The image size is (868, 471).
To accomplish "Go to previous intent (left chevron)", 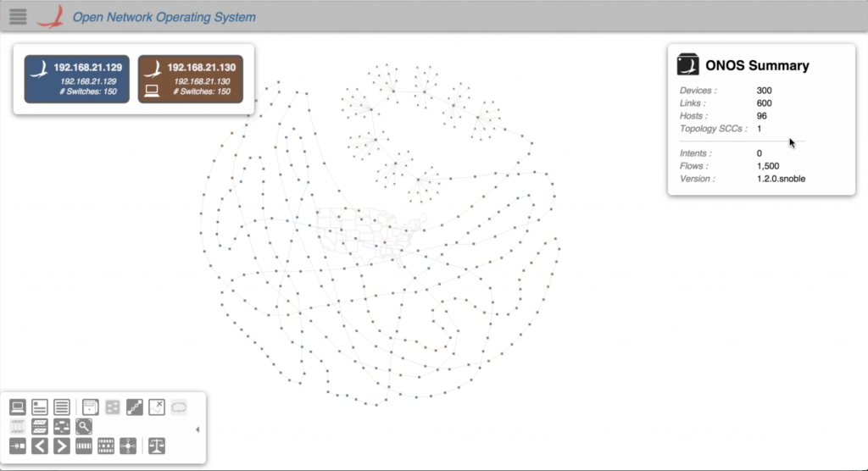I will (x=40, y=446).
